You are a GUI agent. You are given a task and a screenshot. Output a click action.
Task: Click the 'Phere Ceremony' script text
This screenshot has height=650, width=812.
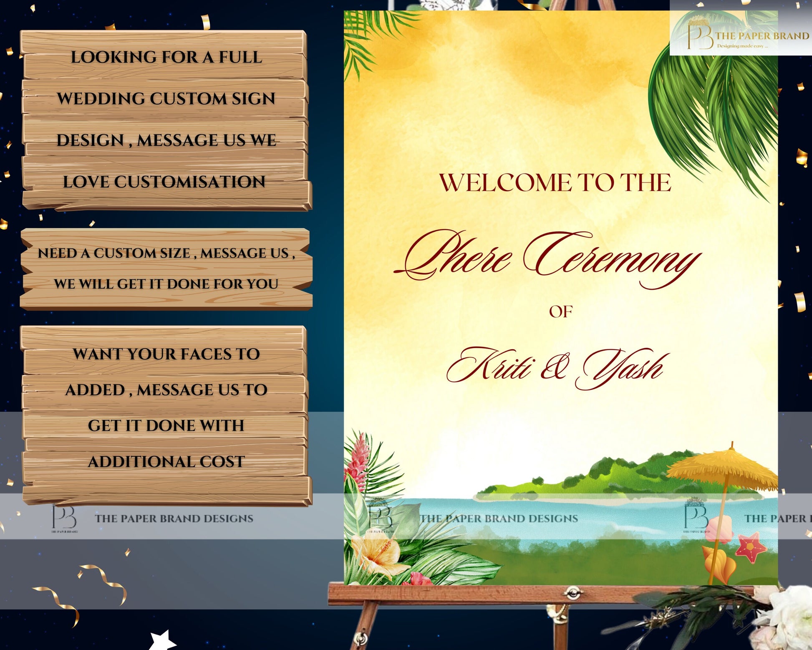[x=547, y=257]
